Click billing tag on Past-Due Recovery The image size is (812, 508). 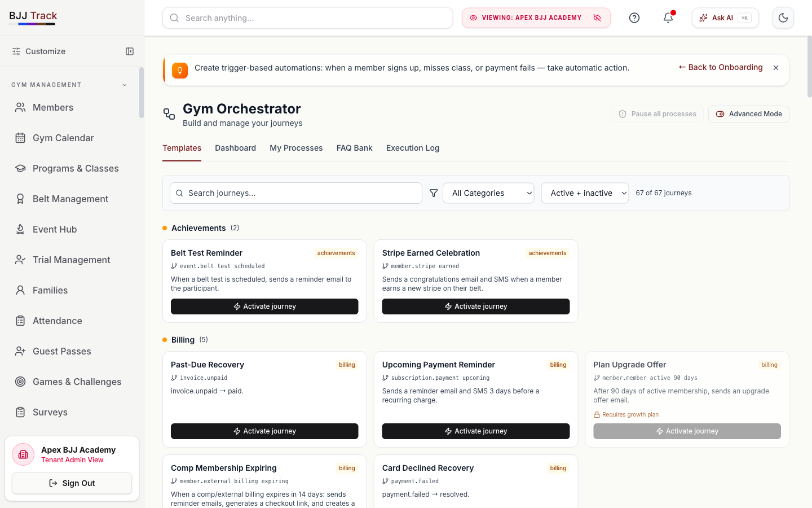[347, 365]
